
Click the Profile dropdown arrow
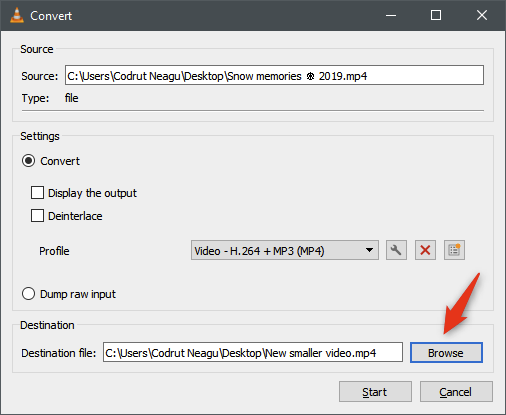click(x=369, y=250)
